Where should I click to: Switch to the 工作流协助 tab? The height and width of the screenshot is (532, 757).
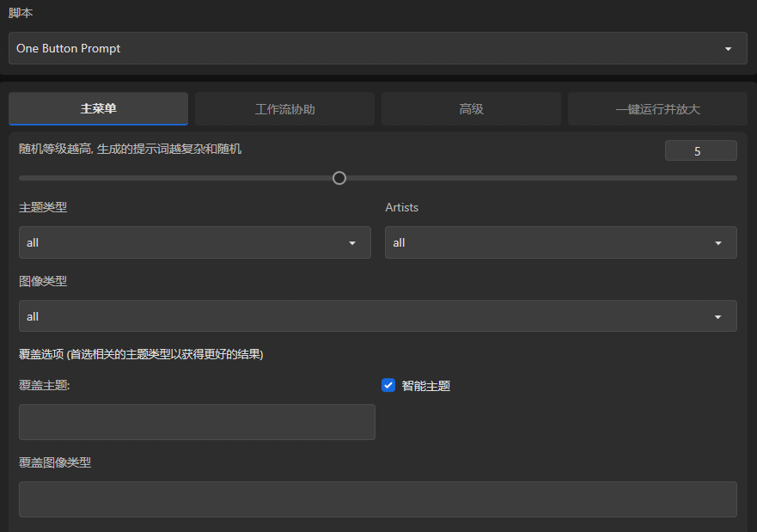[284, 108]
